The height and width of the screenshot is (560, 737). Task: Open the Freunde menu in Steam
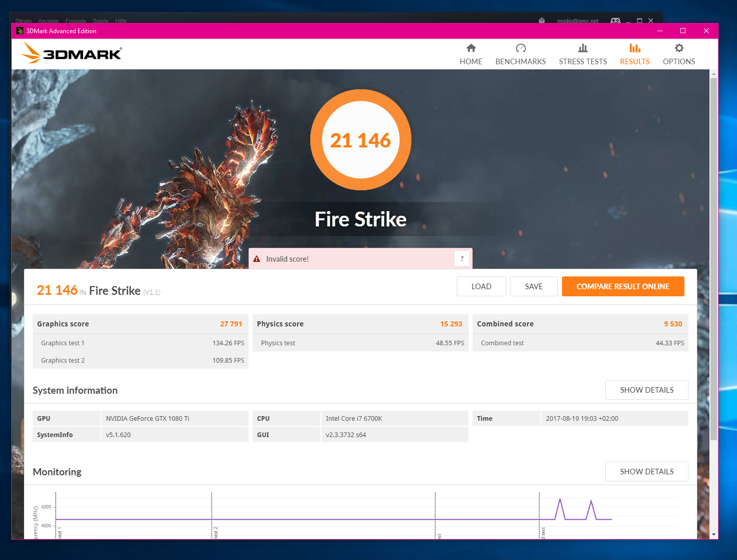pos(76,21)
